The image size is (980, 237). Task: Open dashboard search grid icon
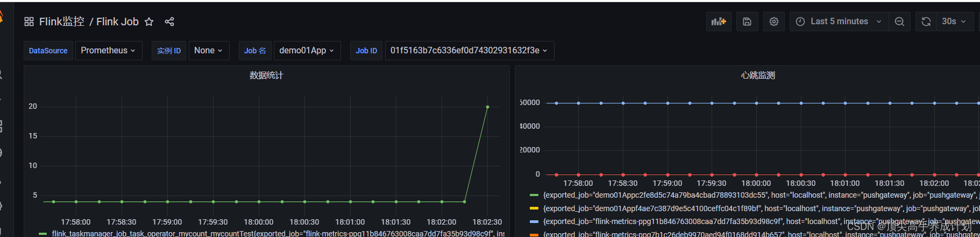click(x=29, y=22)
